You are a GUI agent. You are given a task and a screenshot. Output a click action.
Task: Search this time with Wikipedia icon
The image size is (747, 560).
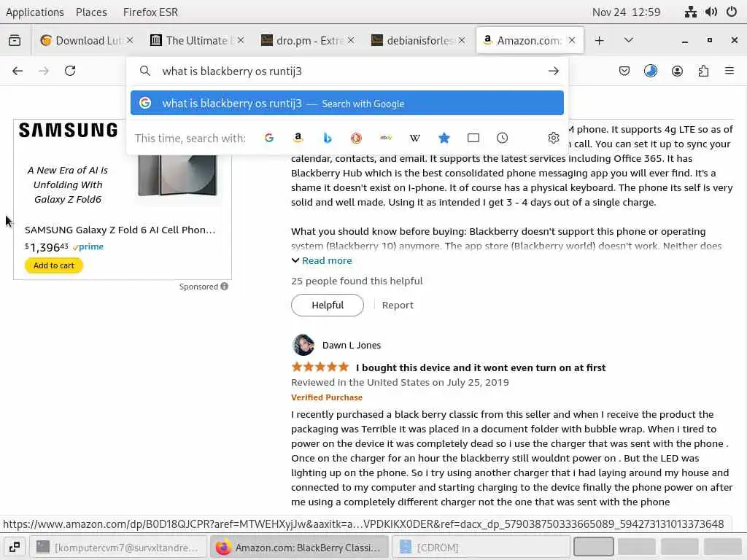(415, 138)
